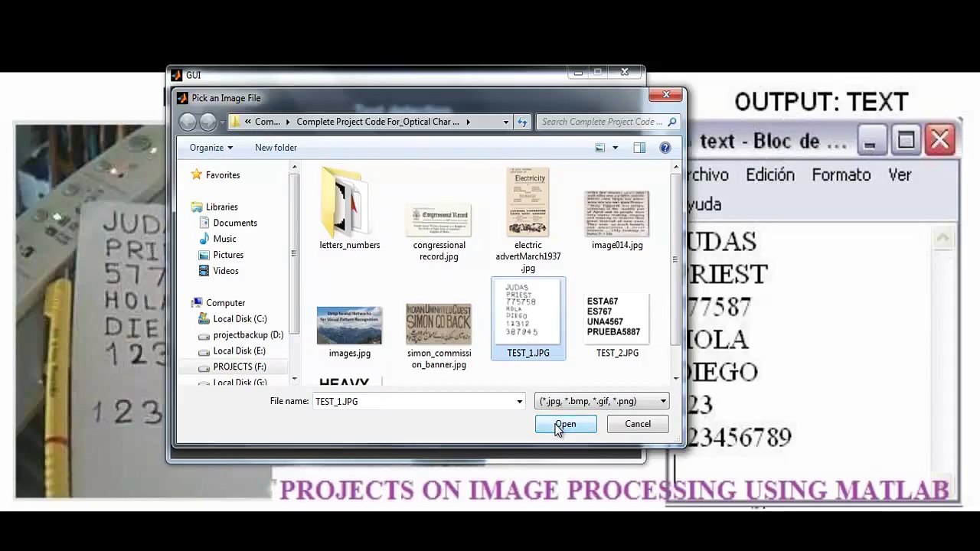Open Local Disk (C:)

(232, 319)
